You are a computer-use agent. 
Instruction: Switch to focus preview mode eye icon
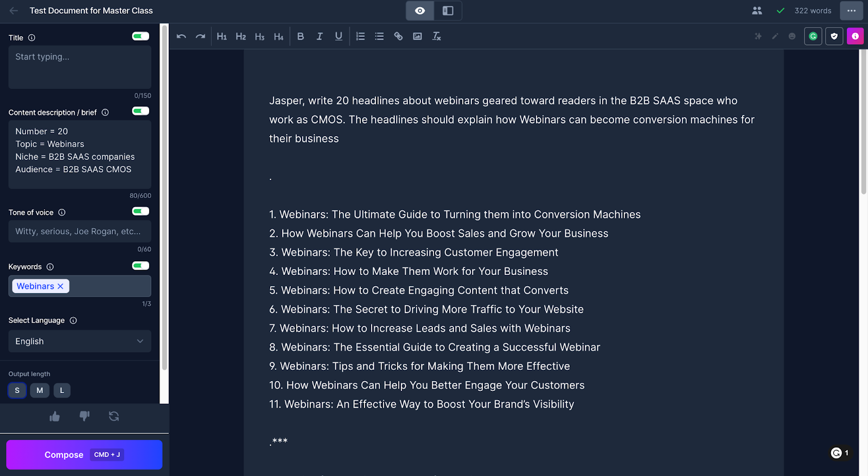pyautogui.click(x=420, y=11)
